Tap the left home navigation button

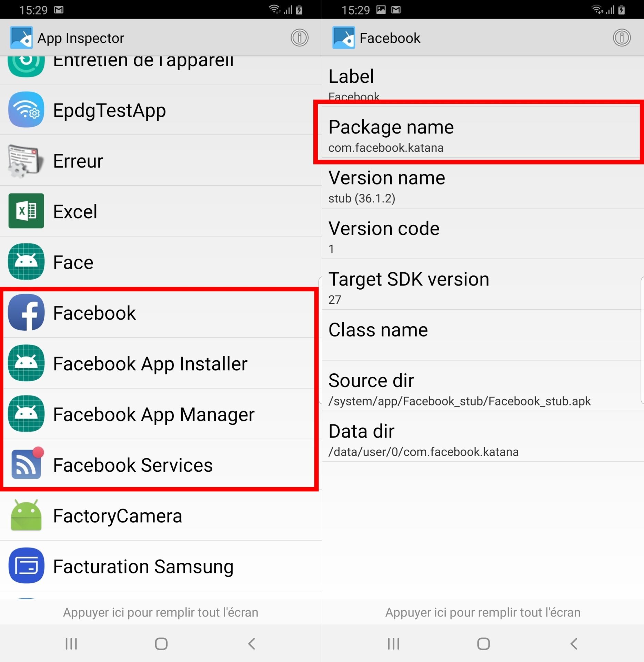point(161,644)
